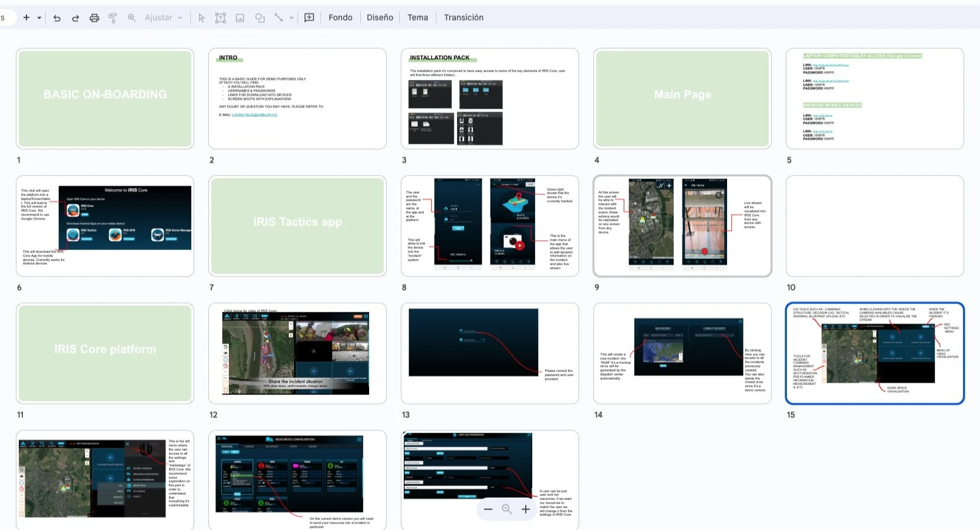Open the print icon in the toolbar

(94, 18)
